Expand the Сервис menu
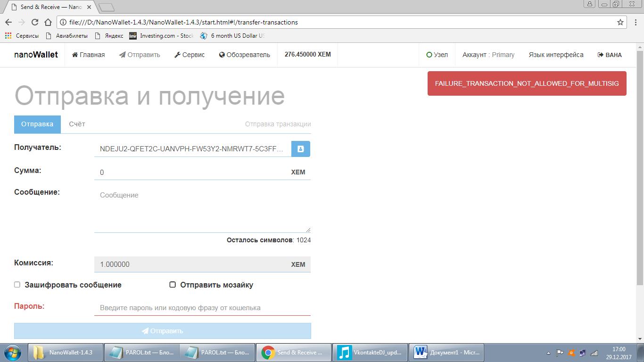Screen dimensions: 644x362 click(x=189, y=55)
